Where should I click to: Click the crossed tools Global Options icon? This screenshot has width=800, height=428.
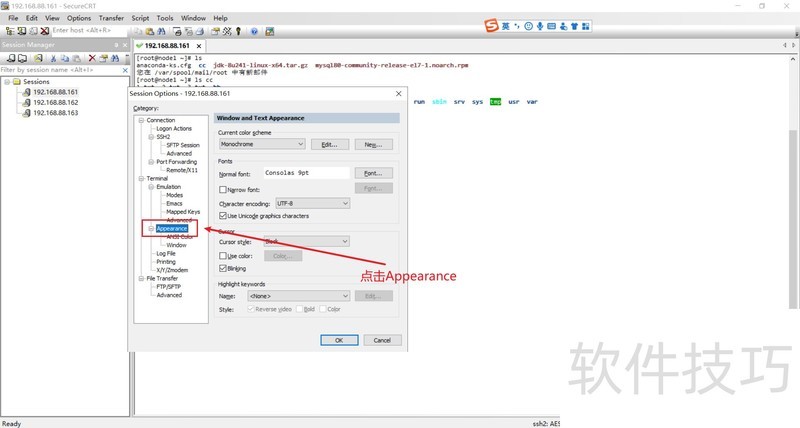(227, 32)
